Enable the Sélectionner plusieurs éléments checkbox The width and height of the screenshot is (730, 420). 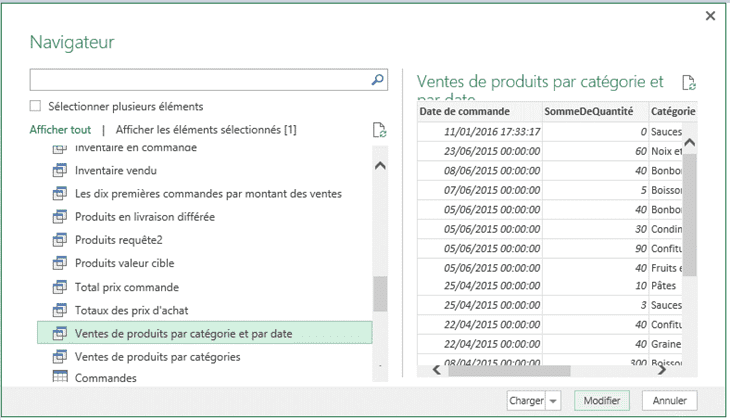pyautogui.click(x=36, y=106)
